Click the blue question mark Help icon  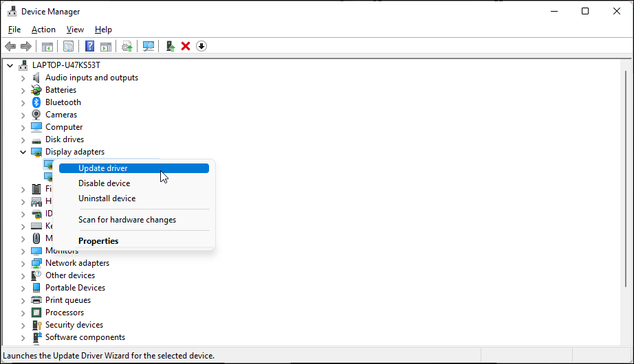[90, 47]
